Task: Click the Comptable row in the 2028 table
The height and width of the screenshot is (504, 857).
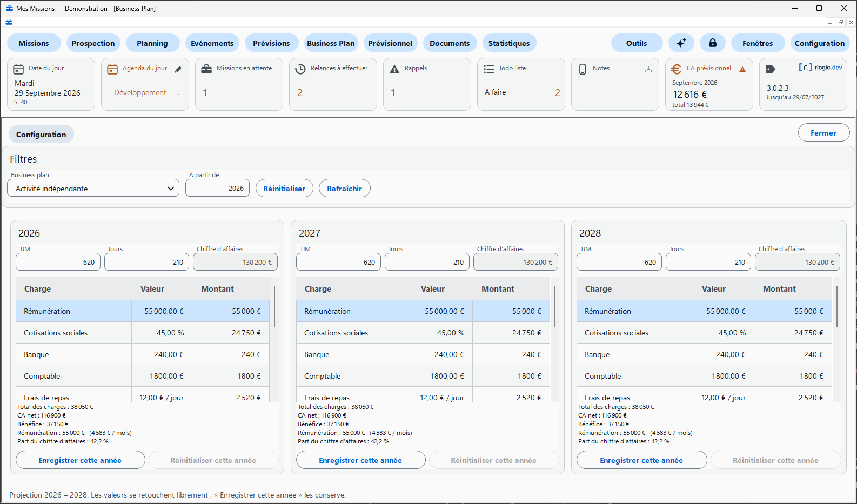Action: 704,376
